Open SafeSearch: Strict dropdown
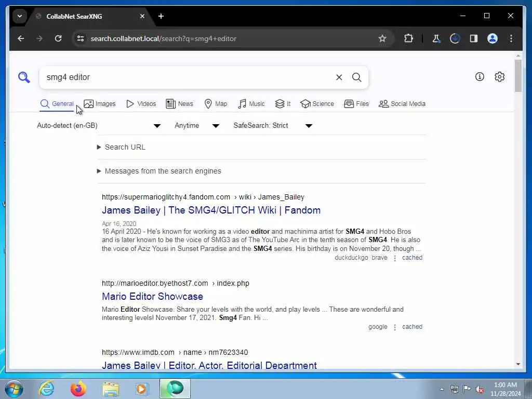 coord(273,126)
